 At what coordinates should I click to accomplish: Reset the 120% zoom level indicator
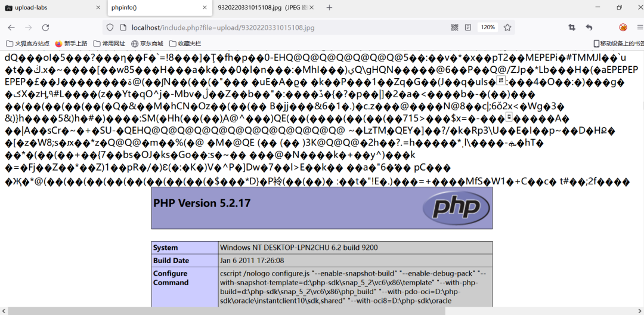pyautogui.click(x=488, y=27)
